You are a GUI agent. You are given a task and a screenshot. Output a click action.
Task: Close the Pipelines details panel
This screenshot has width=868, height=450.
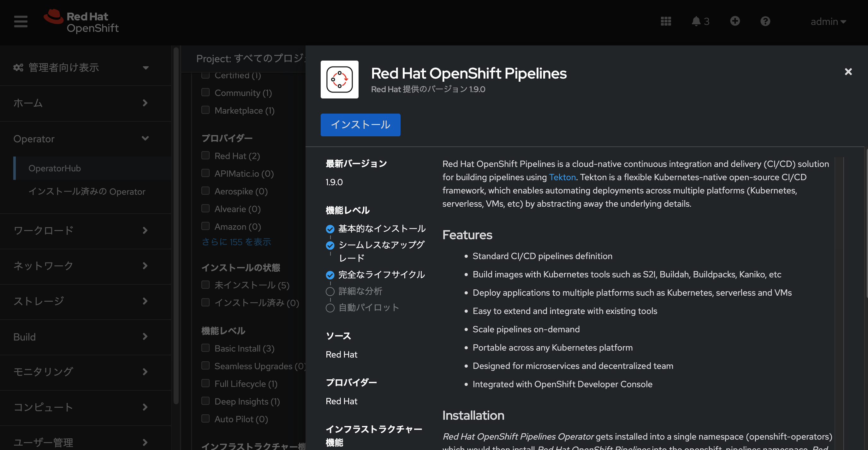(848, 72)
